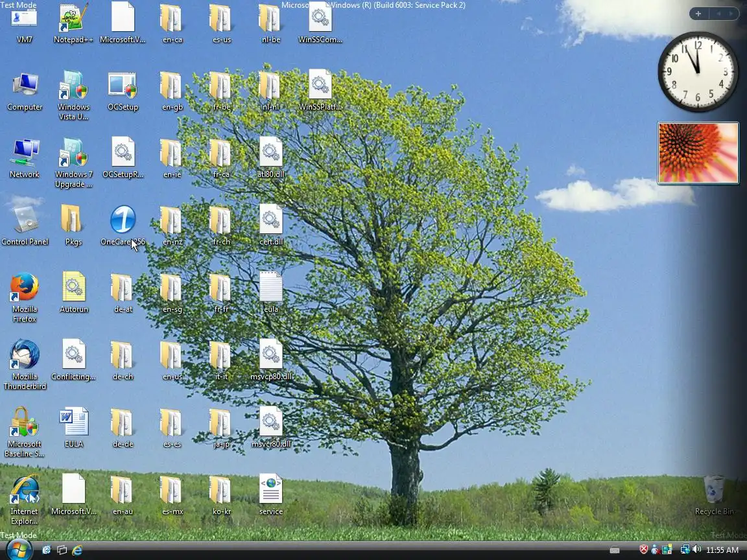Select the es-mx folder

172,496
